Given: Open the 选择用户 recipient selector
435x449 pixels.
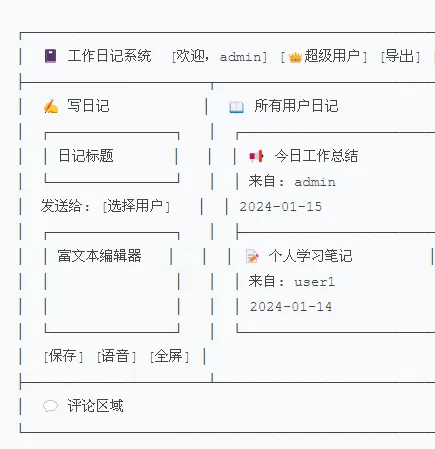Looking at the screenshot, I should 136,206.
